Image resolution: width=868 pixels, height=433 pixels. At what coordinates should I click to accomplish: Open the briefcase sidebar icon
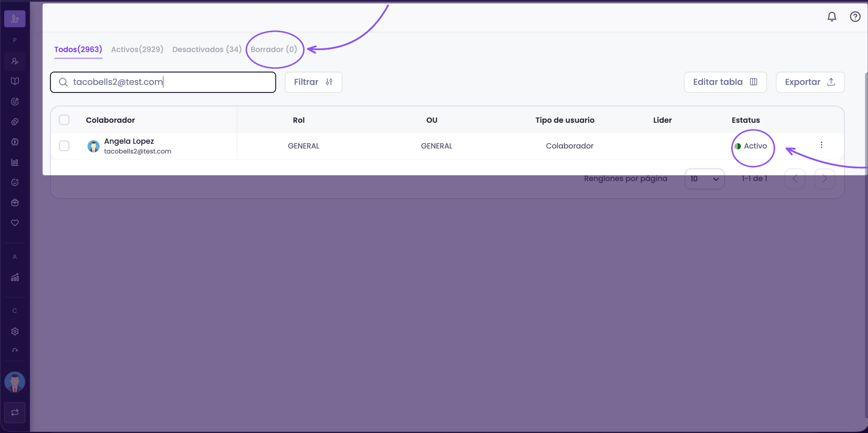coord(15,203)
